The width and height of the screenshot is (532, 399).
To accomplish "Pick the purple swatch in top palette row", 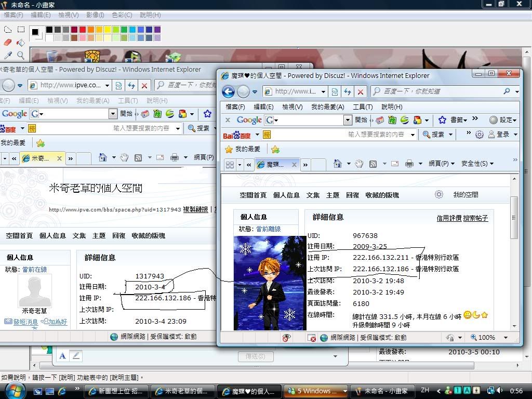I will 157,30.
